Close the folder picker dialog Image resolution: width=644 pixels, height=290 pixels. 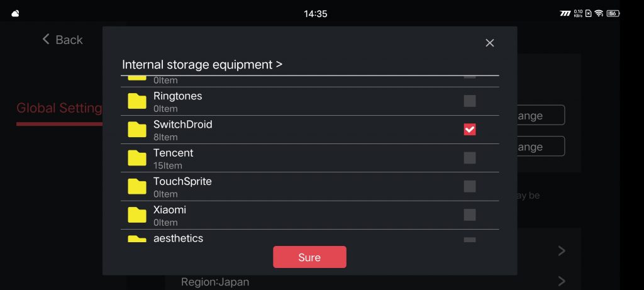(489, 43)
